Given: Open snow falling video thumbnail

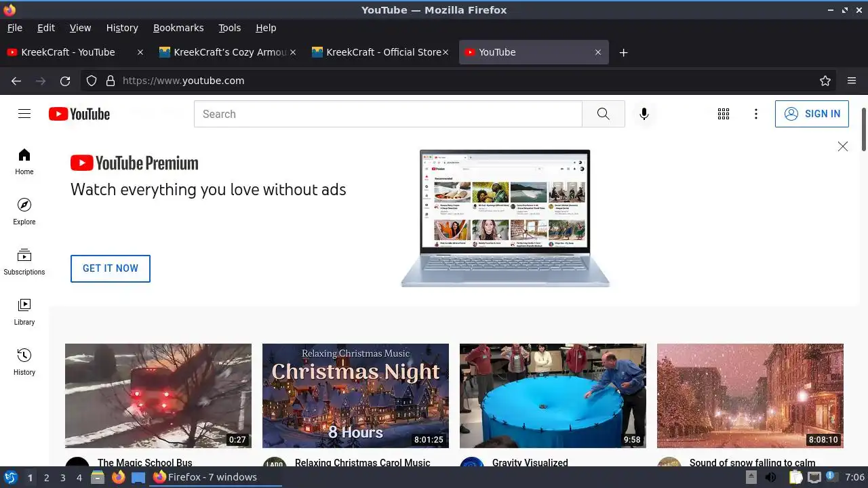Looking at the screenshot, I should coord(750,396).
